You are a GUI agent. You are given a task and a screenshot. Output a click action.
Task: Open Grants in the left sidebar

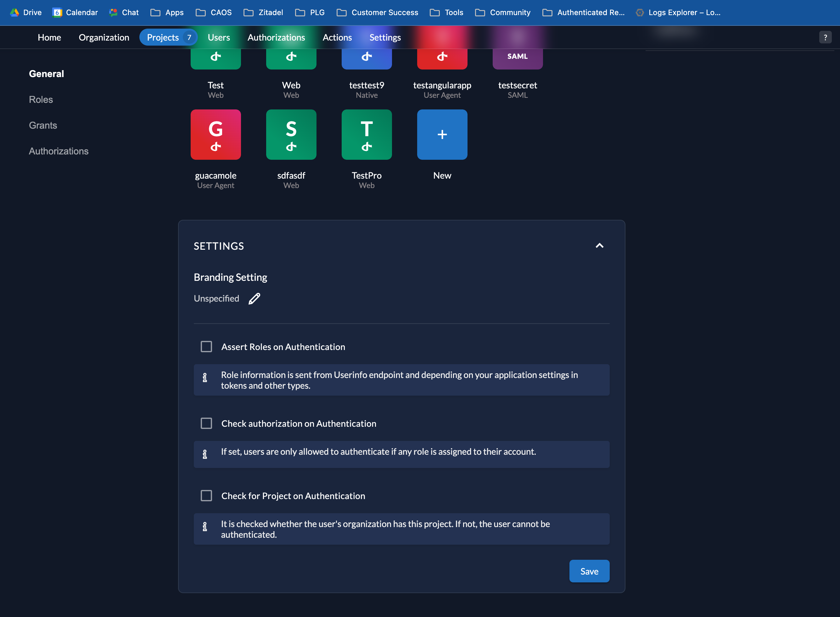point(43,125)
